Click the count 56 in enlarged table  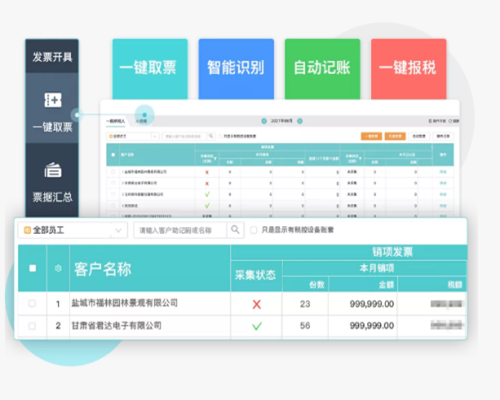coord(305,326)
